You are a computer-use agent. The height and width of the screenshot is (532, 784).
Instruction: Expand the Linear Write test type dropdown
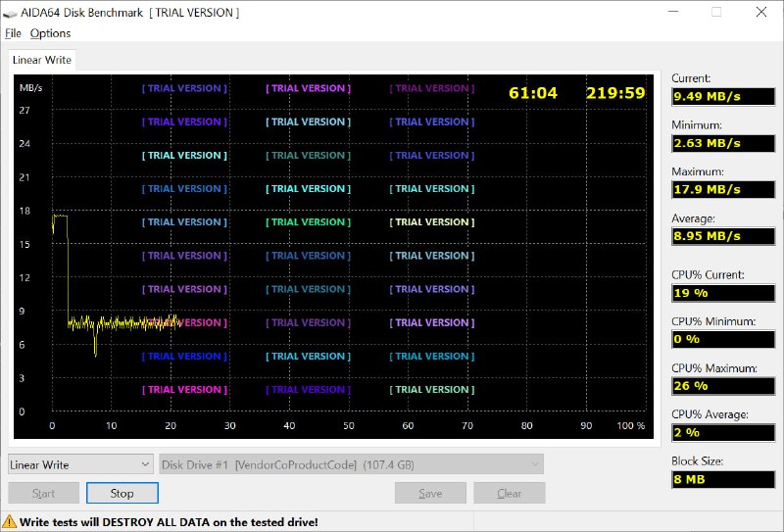click(80, 464)
